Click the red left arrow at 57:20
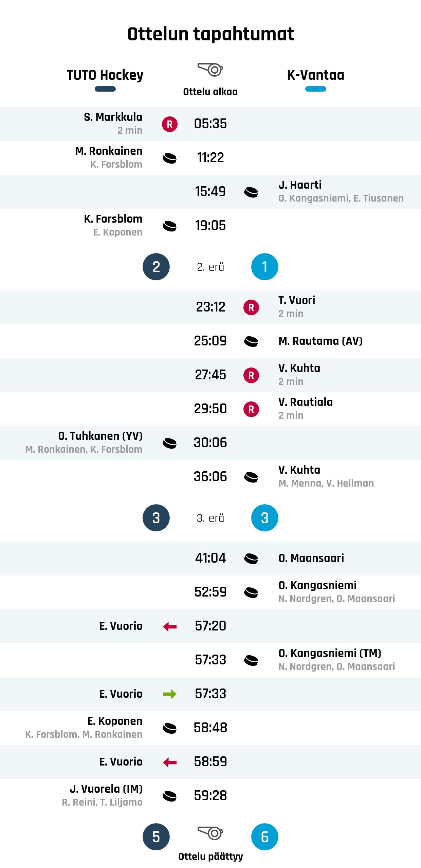Screen dimensions: 421x868 (x=170, y=626)
